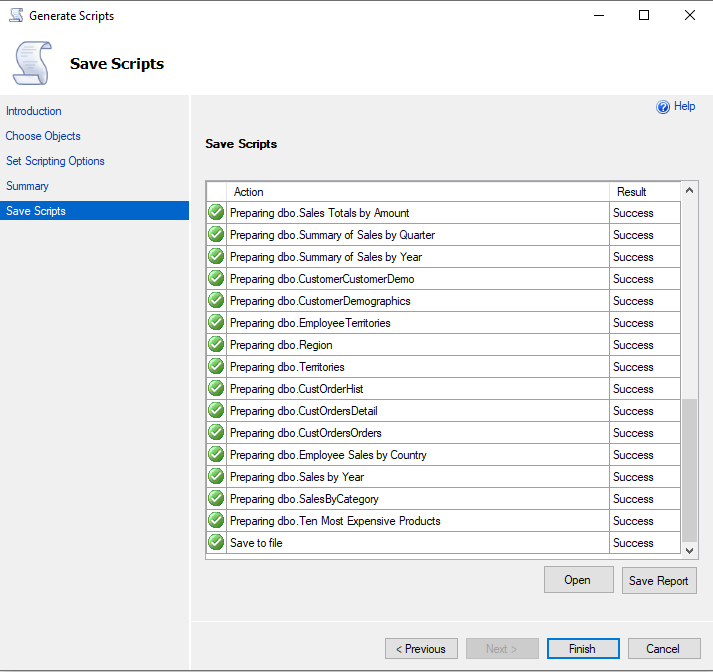Click the large scroll icon beside Save Scripts heading

[32, 63]
